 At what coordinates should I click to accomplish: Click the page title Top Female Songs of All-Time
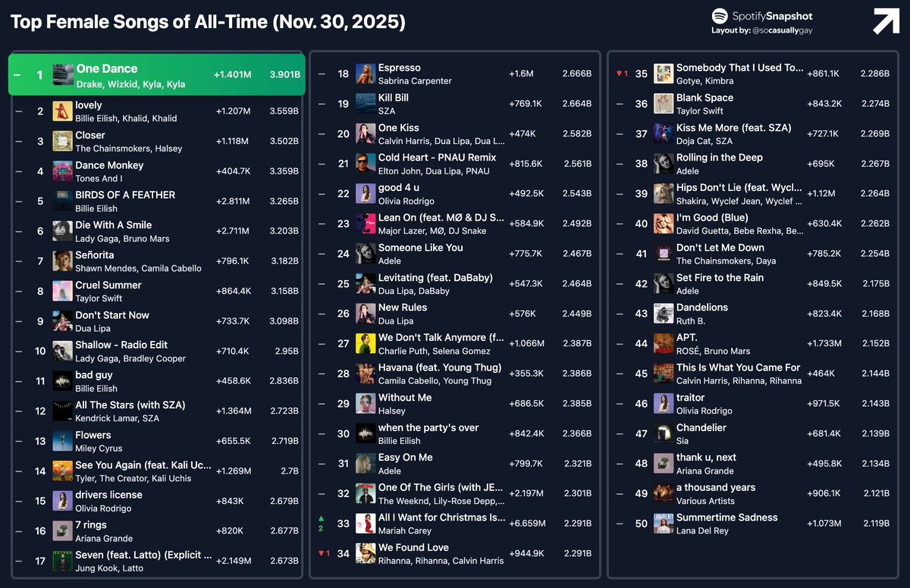click(x=208, y=22)
